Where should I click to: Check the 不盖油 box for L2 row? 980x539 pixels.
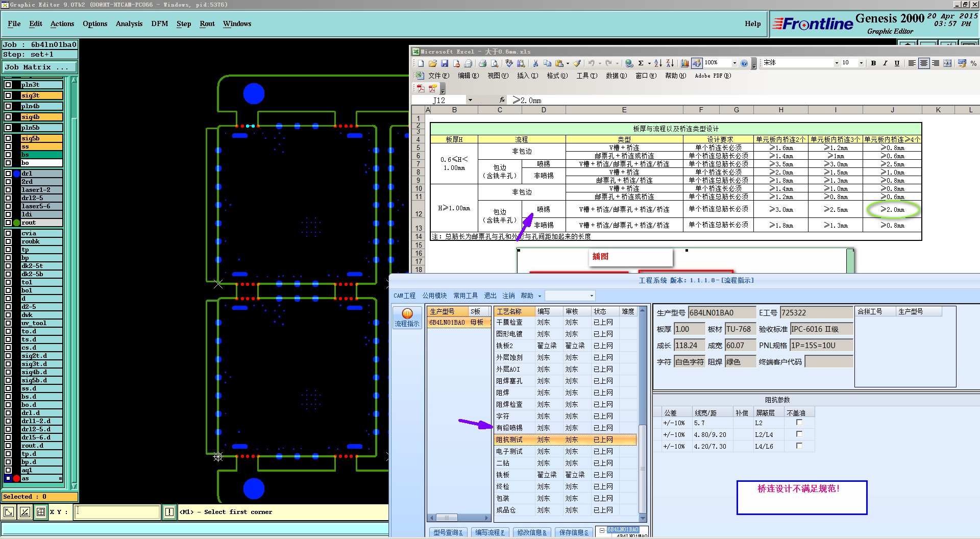click(799, 423)
